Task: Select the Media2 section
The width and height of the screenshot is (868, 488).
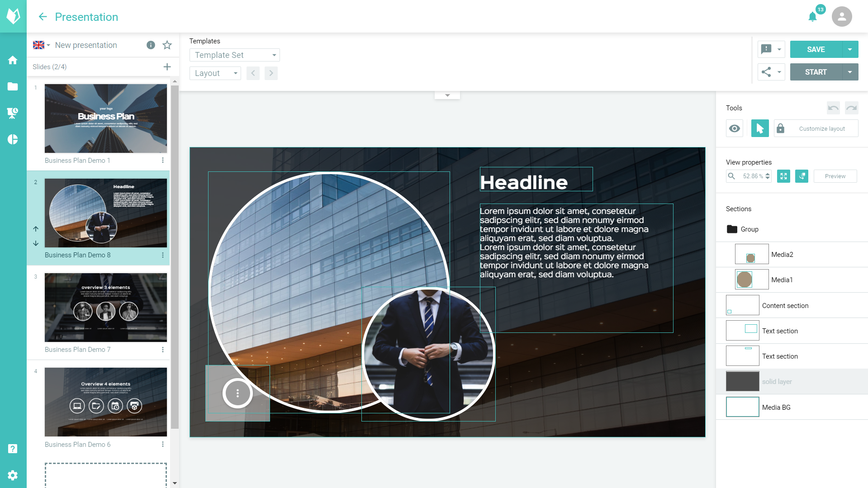Action: coord(792,255)
